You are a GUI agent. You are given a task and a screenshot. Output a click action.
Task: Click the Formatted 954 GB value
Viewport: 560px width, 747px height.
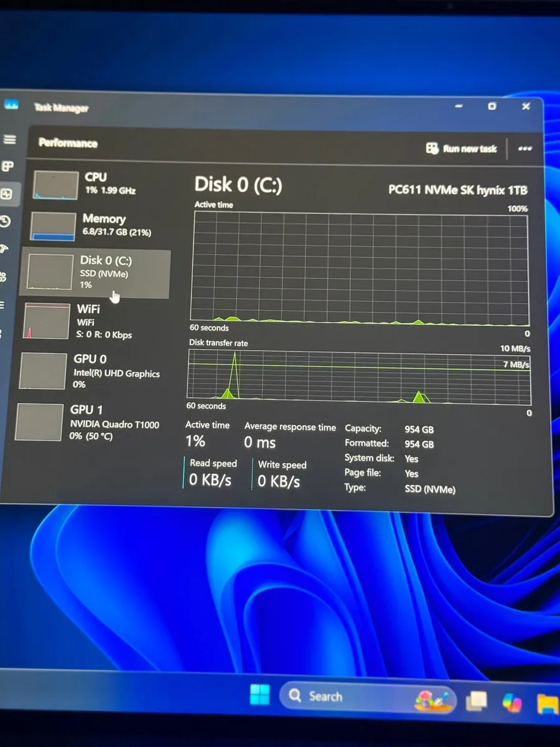point(419,444)
